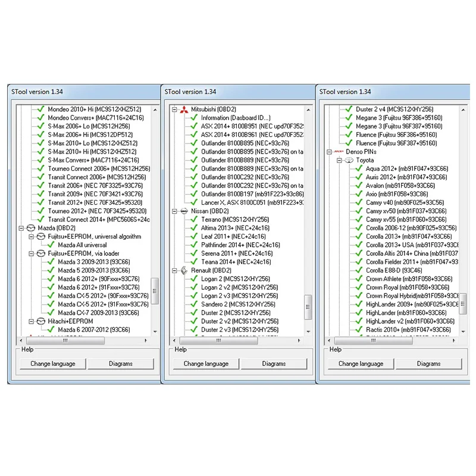Click the horizontal scrollbar thumb in middle window
The width and height of the screenshot is (476, 476).
click(218, 340)
